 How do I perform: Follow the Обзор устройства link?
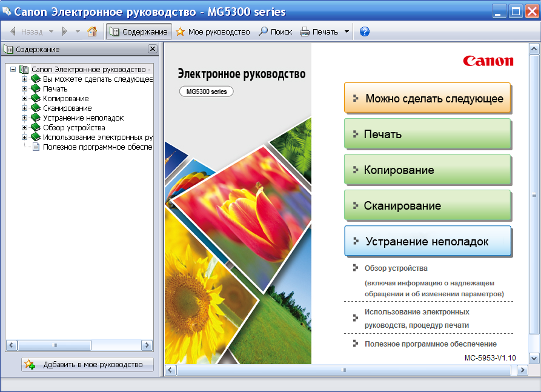[x=396, y=268]
